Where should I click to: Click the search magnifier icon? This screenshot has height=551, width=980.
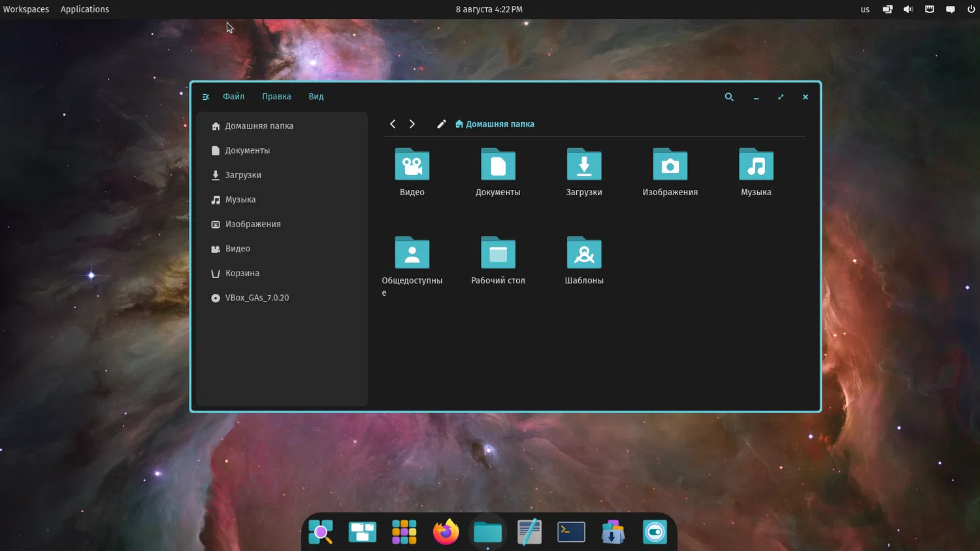pyautogui.click(x=729, y=97)
